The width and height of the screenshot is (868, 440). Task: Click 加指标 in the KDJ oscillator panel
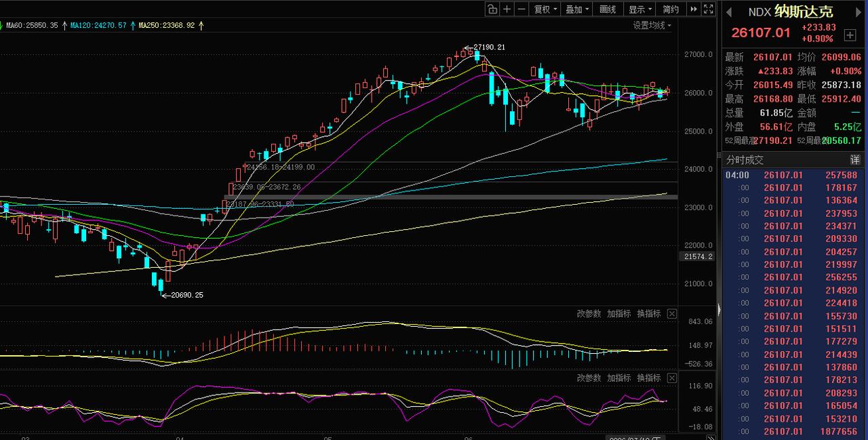click(618, 378)
